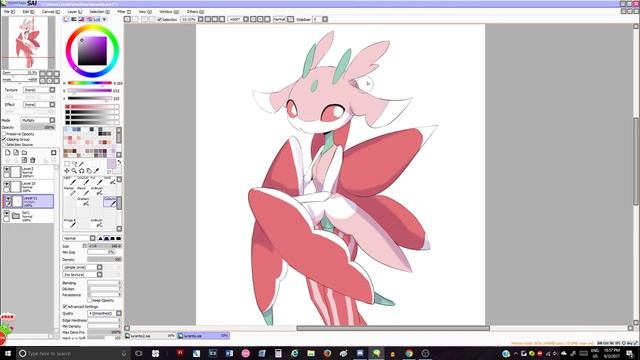Adjust the layer Opacity slider
Viewport: 640px width, 360px height.
38,127
